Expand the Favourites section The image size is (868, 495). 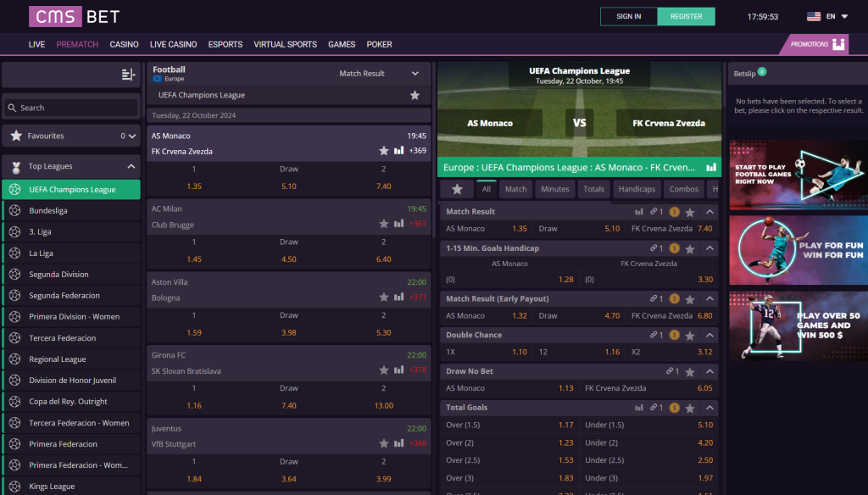[x=132, y=136]
